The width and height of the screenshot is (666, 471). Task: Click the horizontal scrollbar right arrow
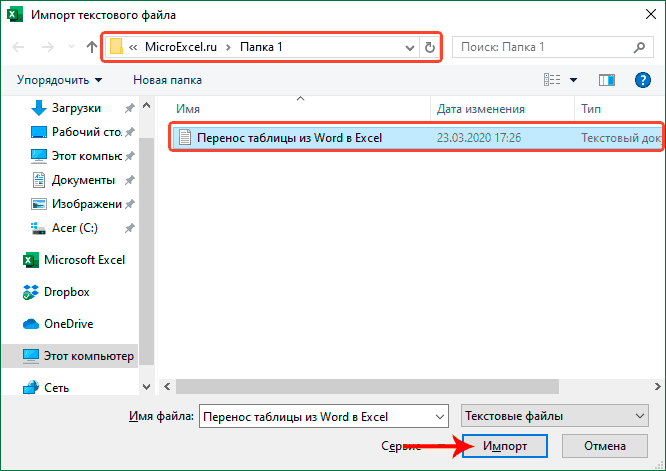click(658, 386)
